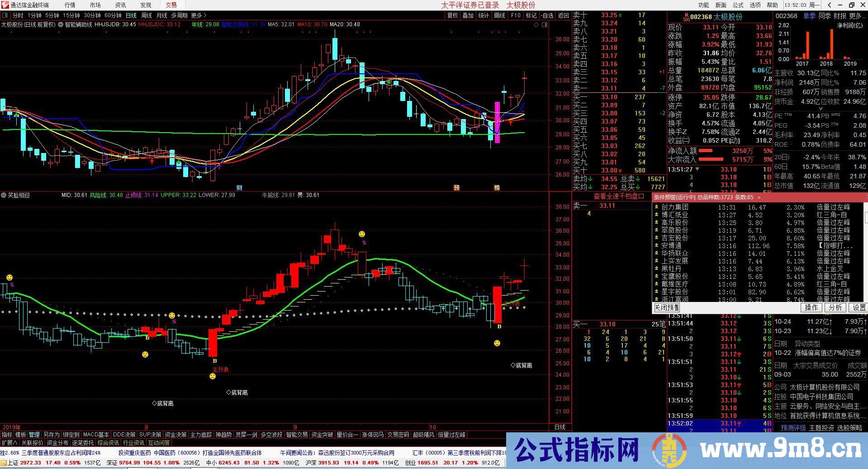The width and height of the screenshot is (868, 469).
Task: Click the 财 marker icon under main chart
Action: [240, 187]
